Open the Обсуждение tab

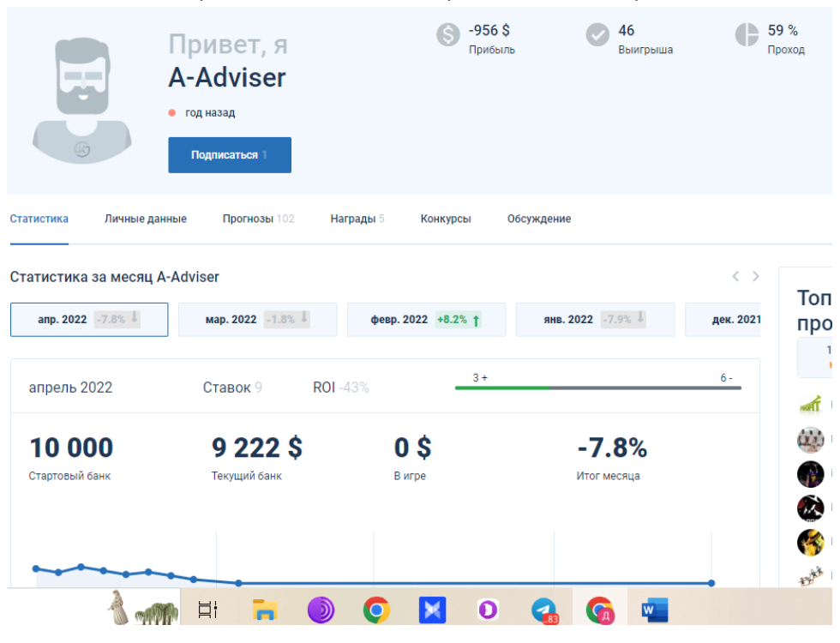pyautogui.click(x=539, y=219)
